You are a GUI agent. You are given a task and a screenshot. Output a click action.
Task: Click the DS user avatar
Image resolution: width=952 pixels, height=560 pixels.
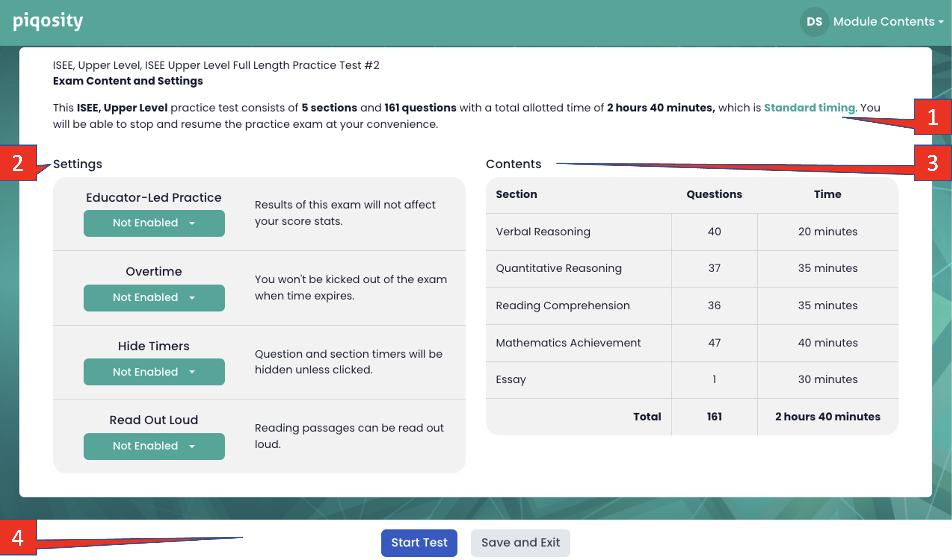[814, 22]
